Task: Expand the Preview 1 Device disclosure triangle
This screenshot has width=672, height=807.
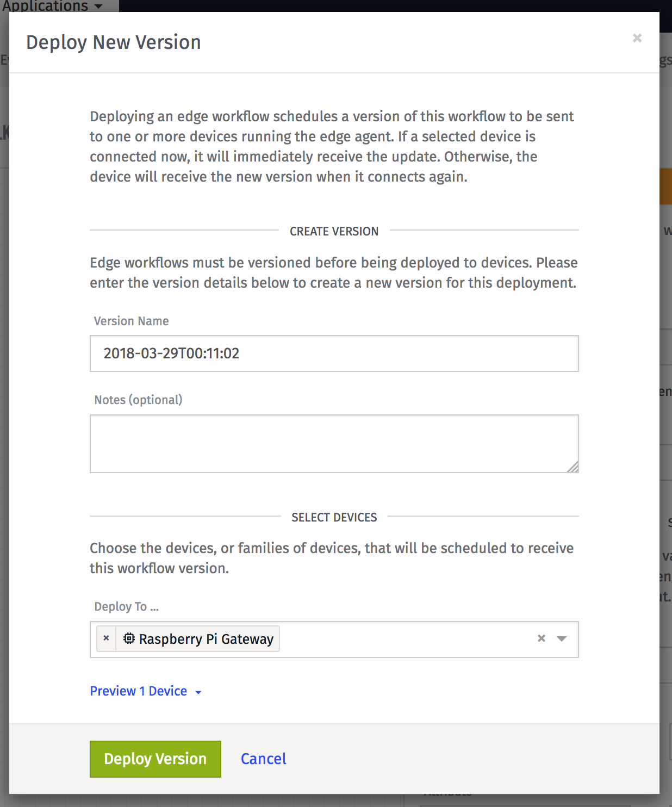Action: pyautogui.click(x=198, y=692)
